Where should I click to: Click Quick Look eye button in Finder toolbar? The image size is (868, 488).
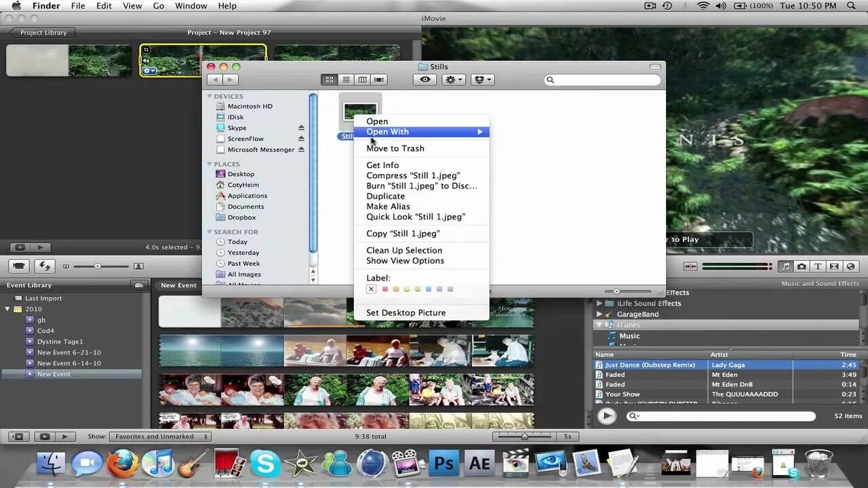425,79
